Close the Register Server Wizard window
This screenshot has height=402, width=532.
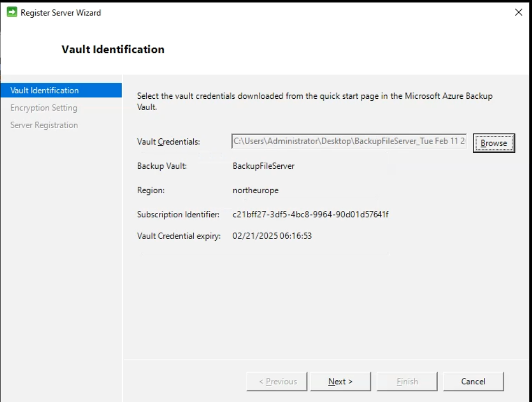(519, 13)
